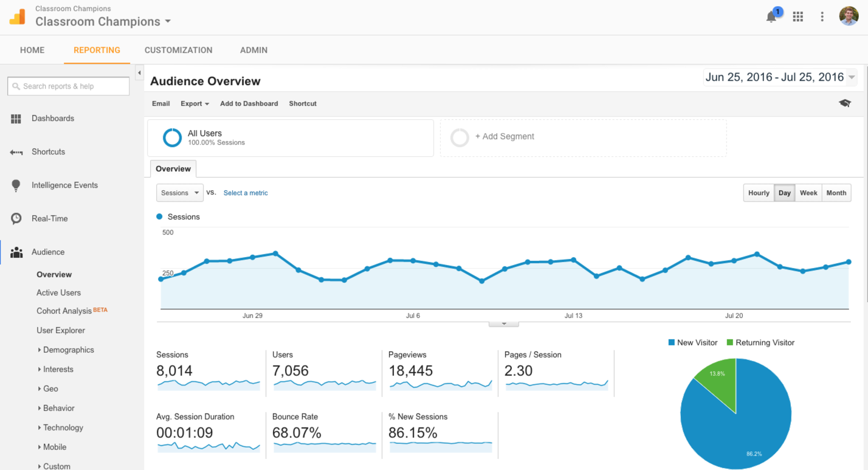This screenshot has width=868, height=470.
Task: Click the All Users segment circle
Action: (173, 137)
